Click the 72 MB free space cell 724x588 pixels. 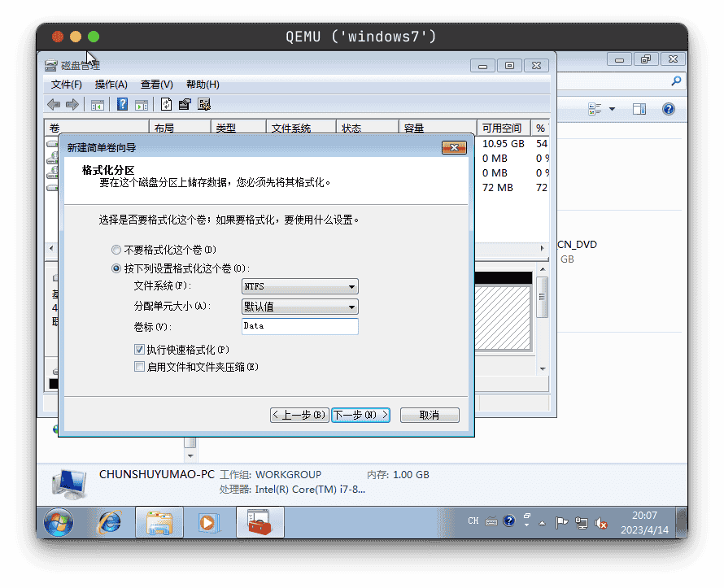[x=498, y=187]
